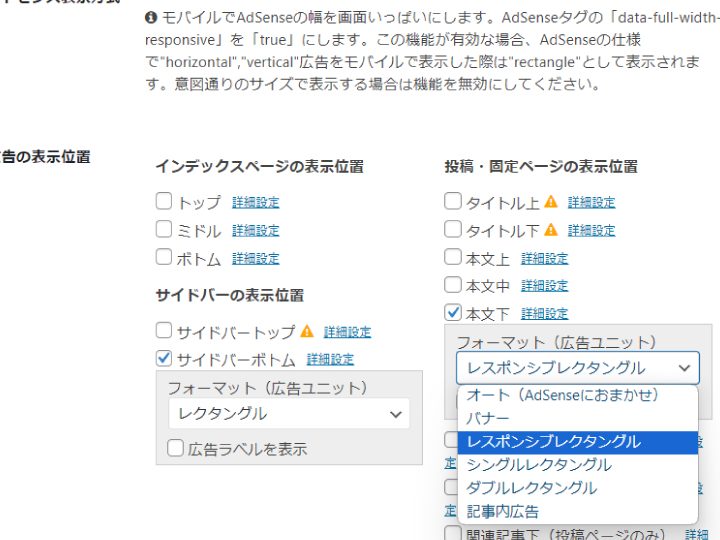Select 記事内広告 from the format list
Viewport: 720px width, 540px height.
(578, 512)
